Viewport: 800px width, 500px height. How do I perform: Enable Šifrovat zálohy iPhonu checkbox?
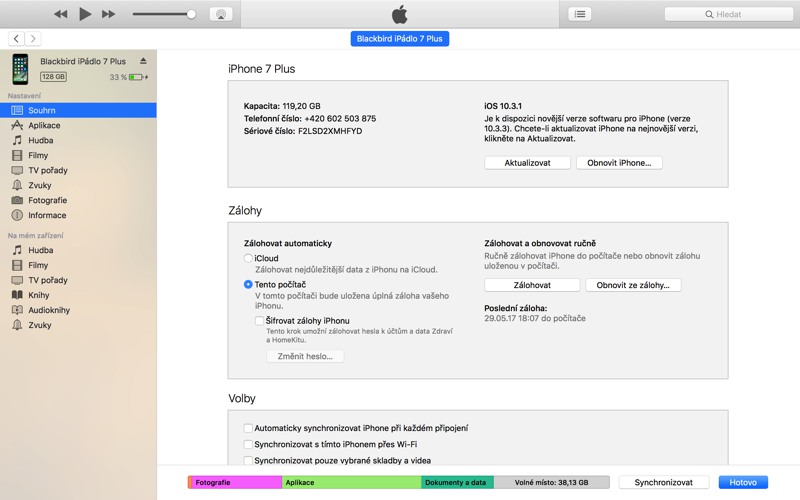pos(259,320)
